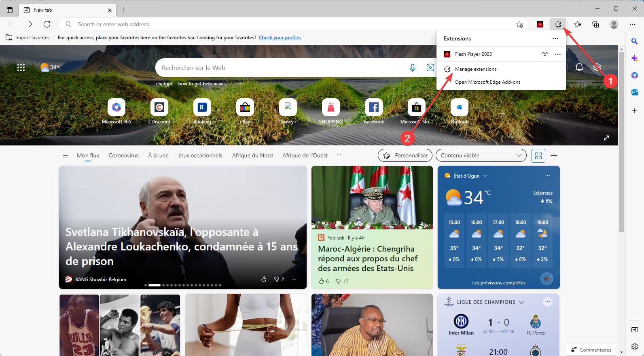Expand the Ligue des Champions chevron
The width and height of the screenshot is (644, 356).
(x=521, y=302)
